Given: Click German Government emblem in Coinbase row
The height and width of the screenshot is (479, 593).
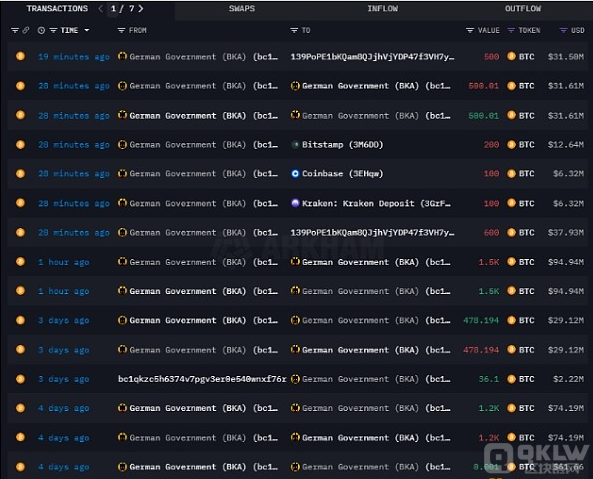Looking at the screenshot, I should click(x=122, y=173).
